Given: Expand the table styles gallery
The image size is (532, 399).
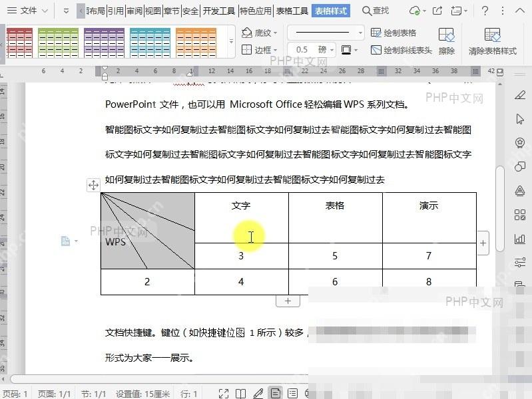Looking at the screenshot, I should coord(231,41).
